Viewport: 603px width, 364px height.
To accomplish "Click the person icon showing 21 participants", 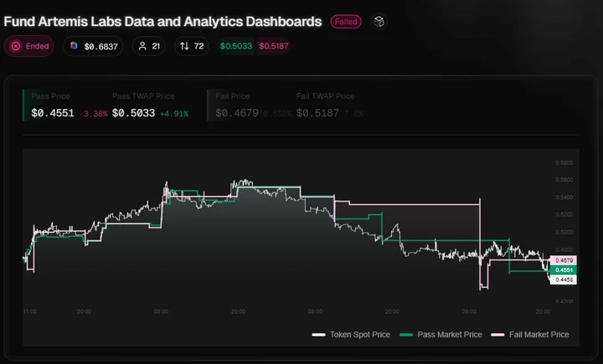I will point(142,46).
